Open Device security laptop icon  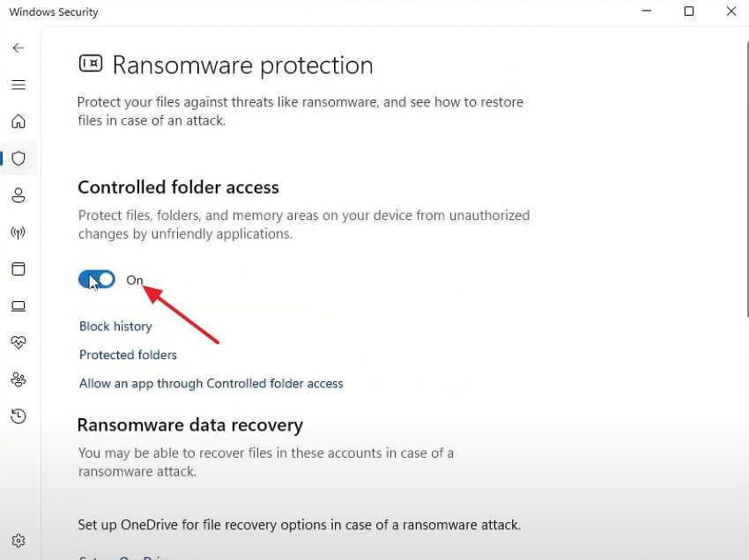point(19,306)
